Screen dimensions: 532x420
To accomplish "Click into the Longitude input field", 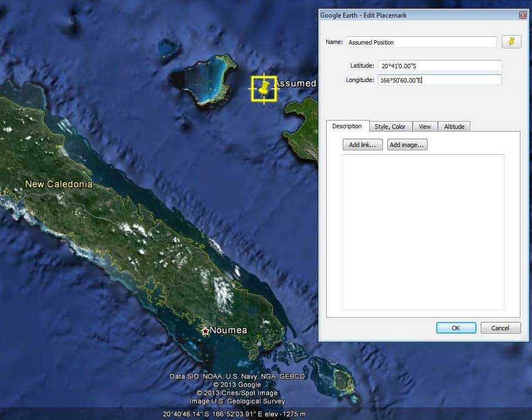I will click(440, 80).
